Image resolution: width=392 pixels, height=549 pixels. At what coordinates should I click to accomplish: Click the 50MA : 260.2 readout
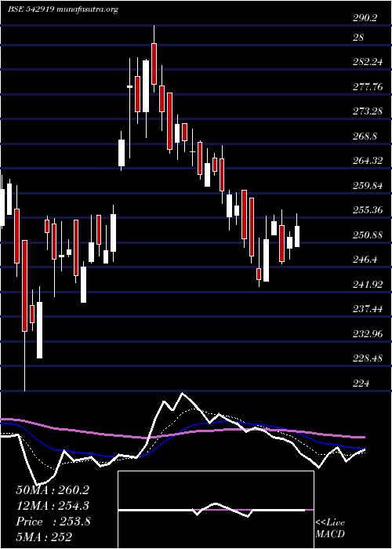(53, 490)
